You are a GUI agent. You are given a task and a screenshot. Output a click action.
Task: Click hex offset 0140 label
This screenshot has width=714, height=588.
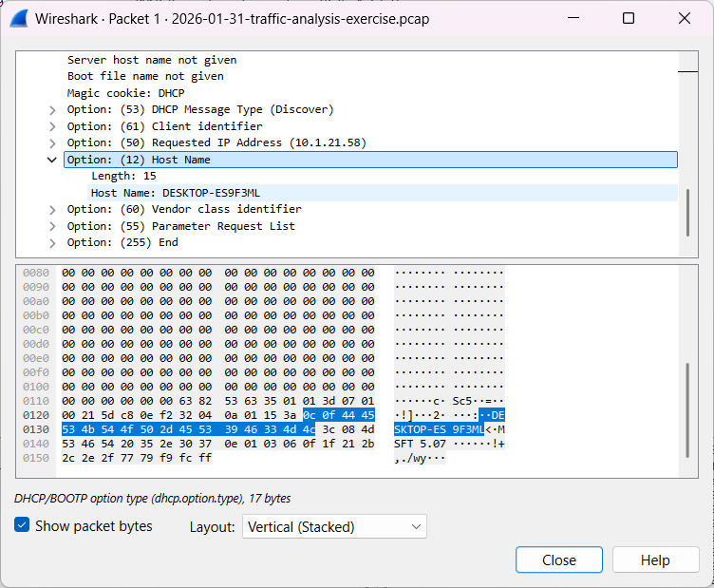tap(36, 444)
